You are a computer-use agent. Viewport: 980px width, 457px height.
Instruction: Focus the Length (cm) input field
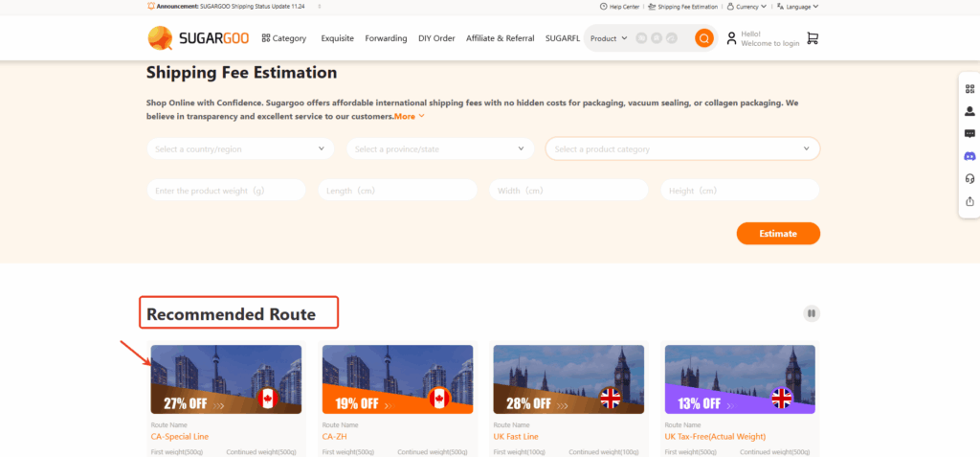(x=397, y=191)
